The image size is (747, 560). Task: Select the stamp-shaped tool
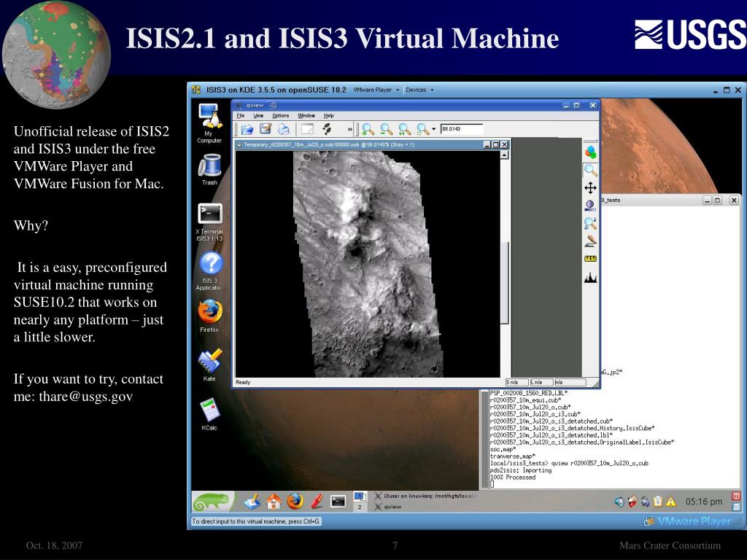[590, 241]
